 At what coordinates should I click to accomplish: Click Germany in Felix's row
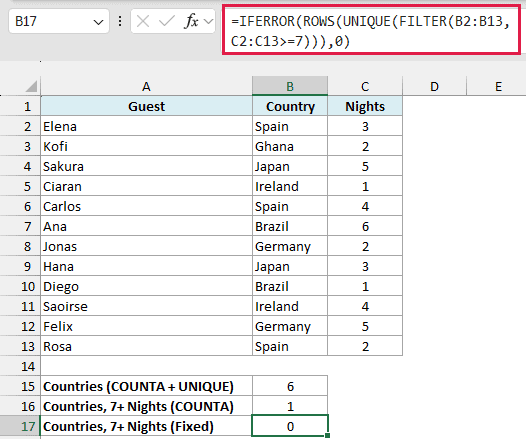(x=290, y=326)
